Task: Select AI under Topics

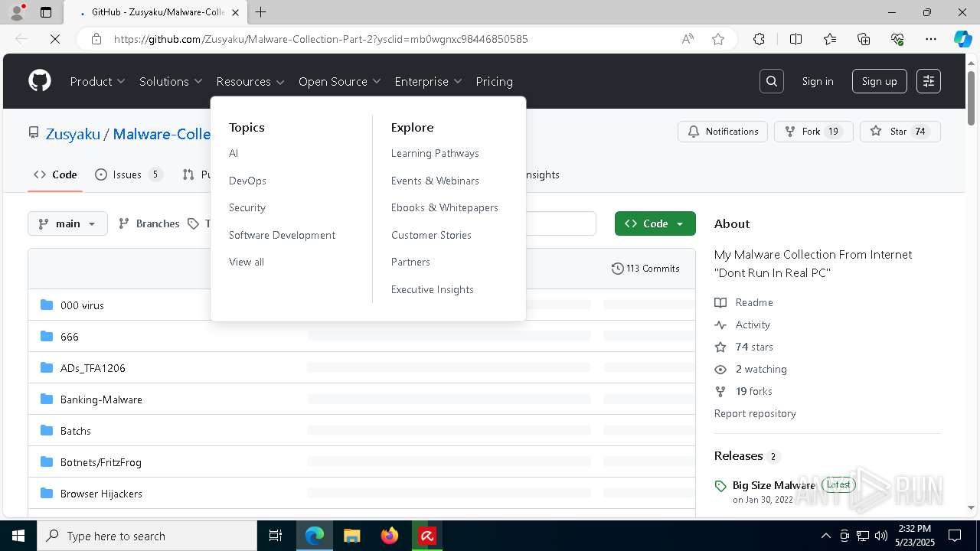Action: coord(234,153)
